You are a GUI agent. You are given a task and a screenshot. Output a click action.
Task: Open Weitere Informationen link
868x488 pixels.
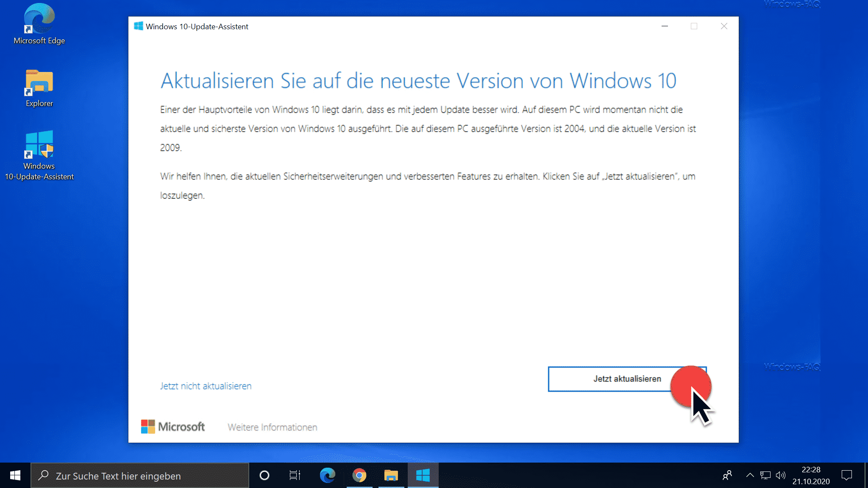[272, 427]
